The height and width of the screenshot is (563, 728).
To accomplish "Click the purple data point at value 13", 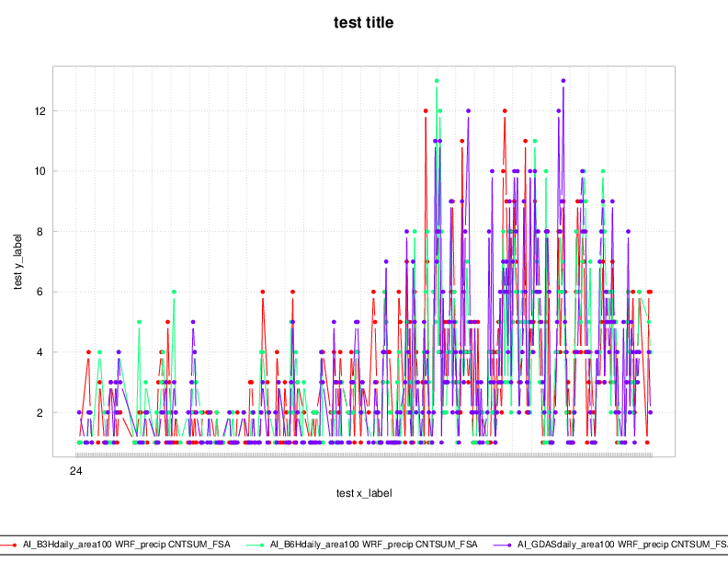I will pyautogui.click(x=563, y=81).
